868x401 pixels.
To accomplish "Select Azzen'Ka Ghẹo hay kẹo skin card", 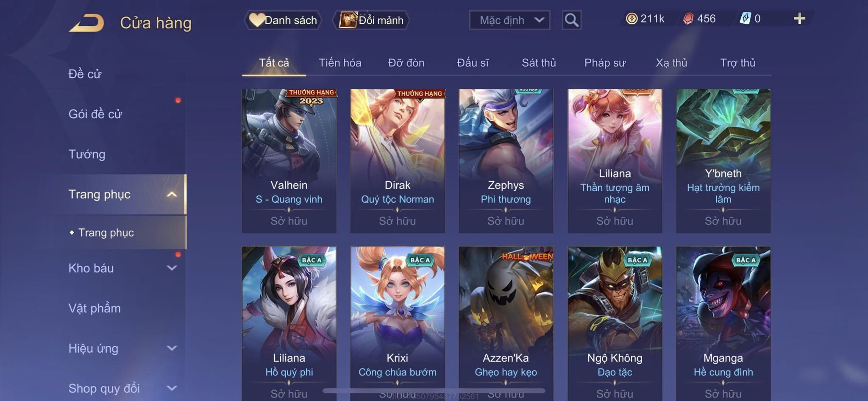I will (x=506, y=323).
